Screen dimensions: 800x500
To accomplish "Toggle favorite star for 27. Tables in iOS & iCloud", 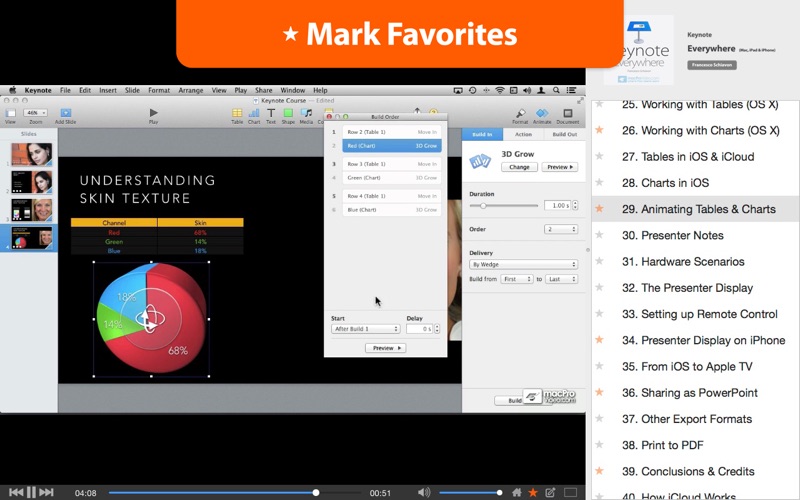I will click(x=600, y=157).
